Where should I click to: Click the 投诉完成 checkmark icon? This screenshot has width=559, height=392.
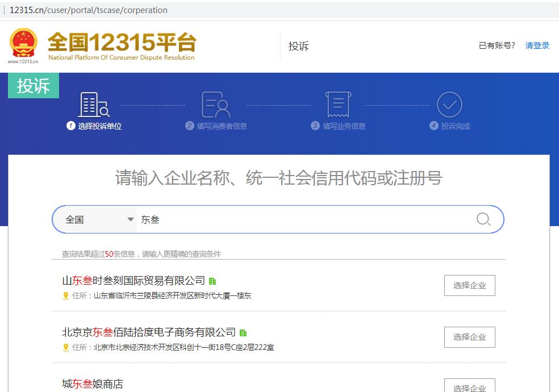(x=449, y=105)
